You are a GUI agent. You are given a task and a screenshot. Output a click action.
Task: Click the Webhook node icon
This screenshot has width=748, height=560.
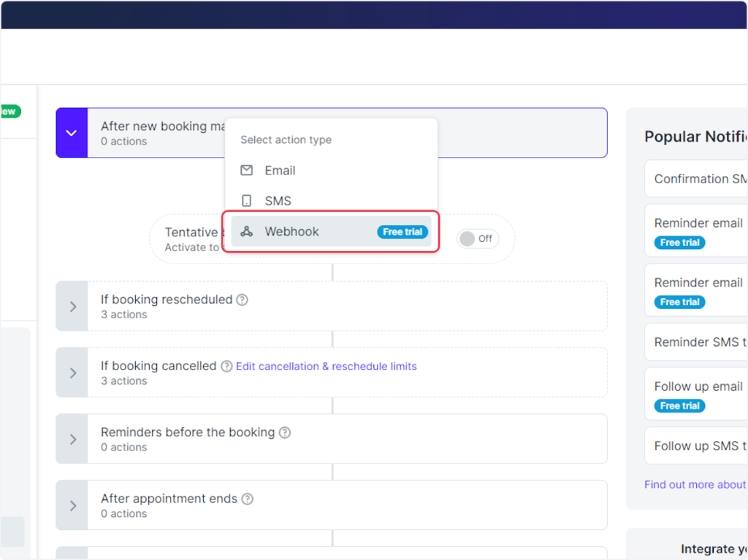pyautogui.click(x=247, y=231)
